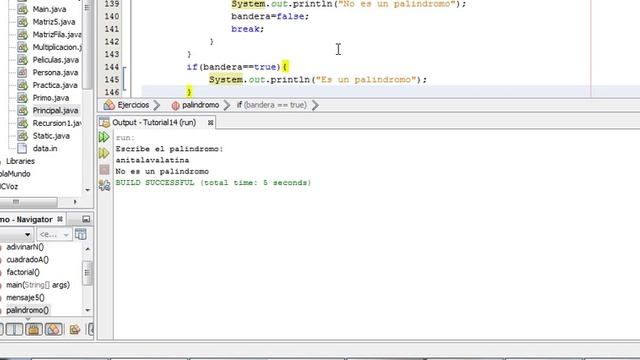Image resolution: width=640 pixels, height=360 pixels.
Task: Toggle Show Non-Public Members filter in Navigator
Action: pyautogui.click(x=53, y=329)
